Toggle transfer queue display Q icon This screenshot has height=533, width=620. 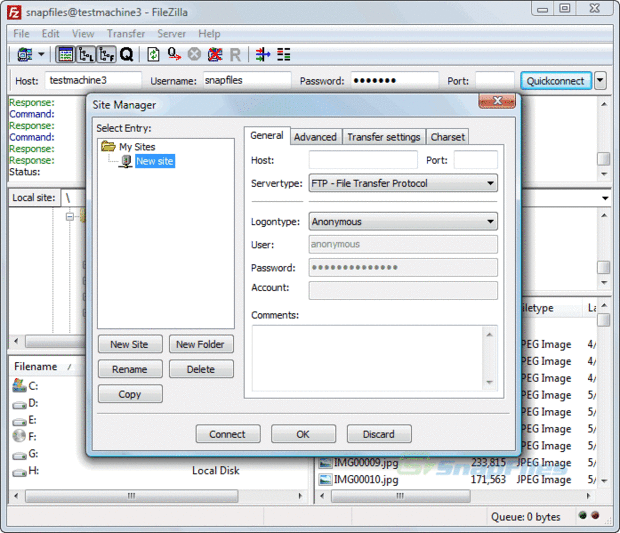pyautogui.click(x=127, y=55)
